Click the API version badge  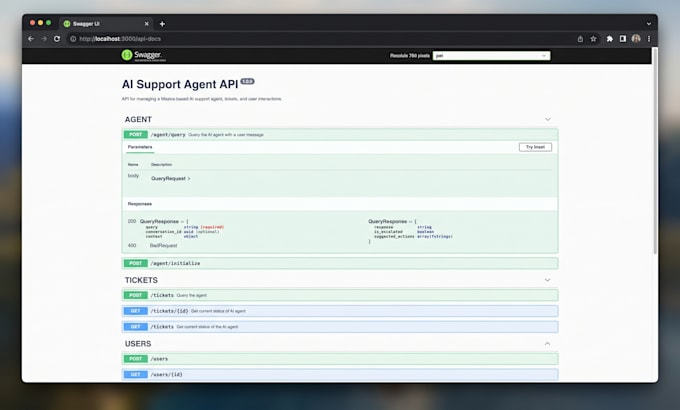click(247, 81)
